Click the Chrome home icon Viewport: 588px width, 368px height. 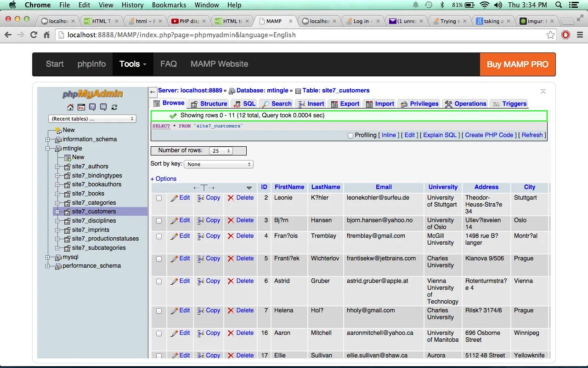pyautogui.click(x=47, y=35)
